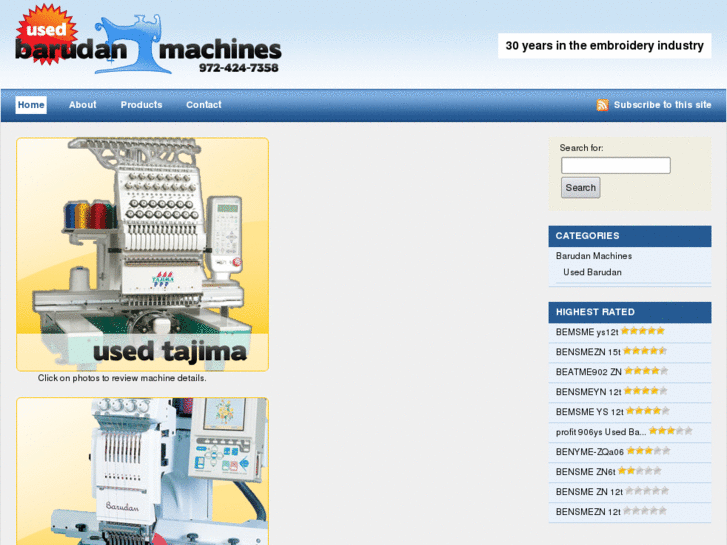This screenshot has width=727, height=545.
Task: Click the HIGHEST RATED section header
Action: (630, 312)
